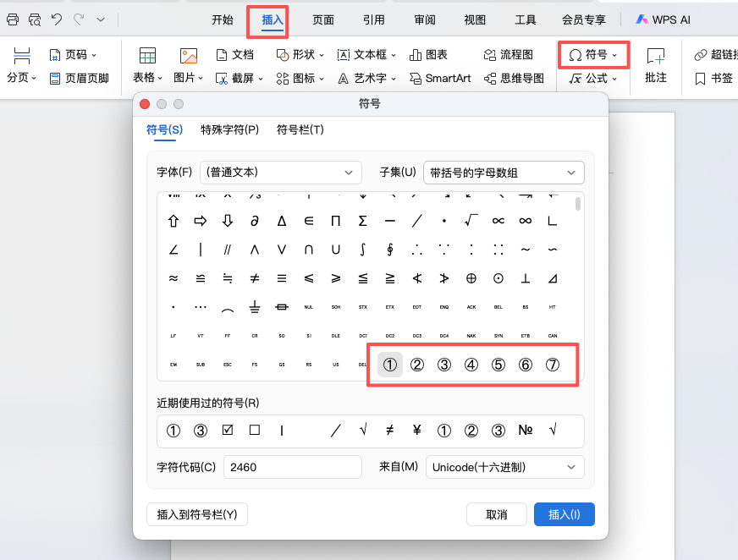Open the 会员专享 tab
Screen dimensions: 738x560
584,19
